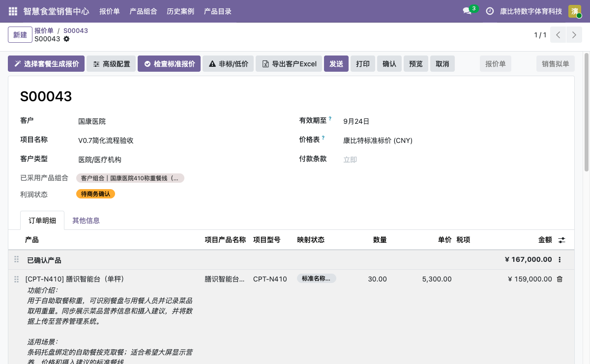590x364 pixels.
Task: Click the 标准名称 mapping status badge
Action: coord(317,279)
